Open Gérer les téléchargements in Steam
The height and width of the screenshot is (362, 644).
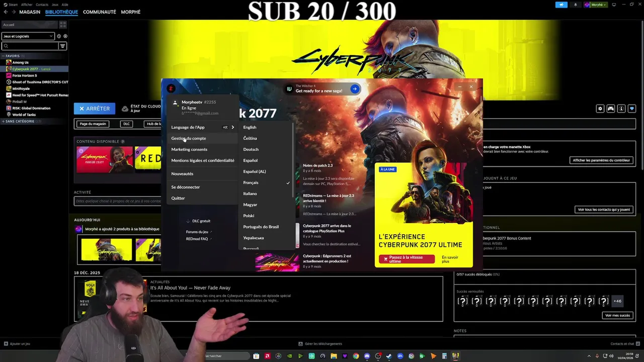320,344
